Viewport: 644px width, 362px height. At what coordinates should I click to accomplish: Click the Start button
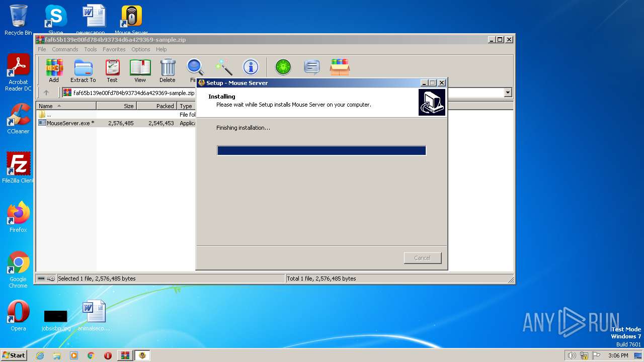[14, 355]
